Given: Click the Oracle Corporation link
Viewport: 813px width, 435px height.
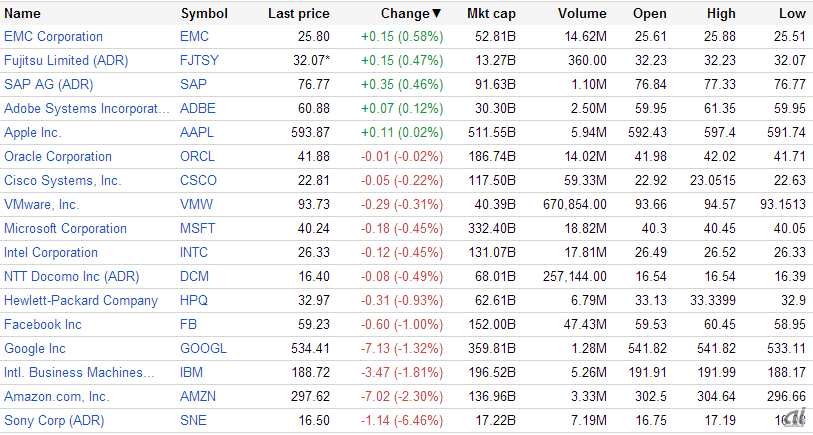Looking at the screenshot, I should tap(58, 156).
